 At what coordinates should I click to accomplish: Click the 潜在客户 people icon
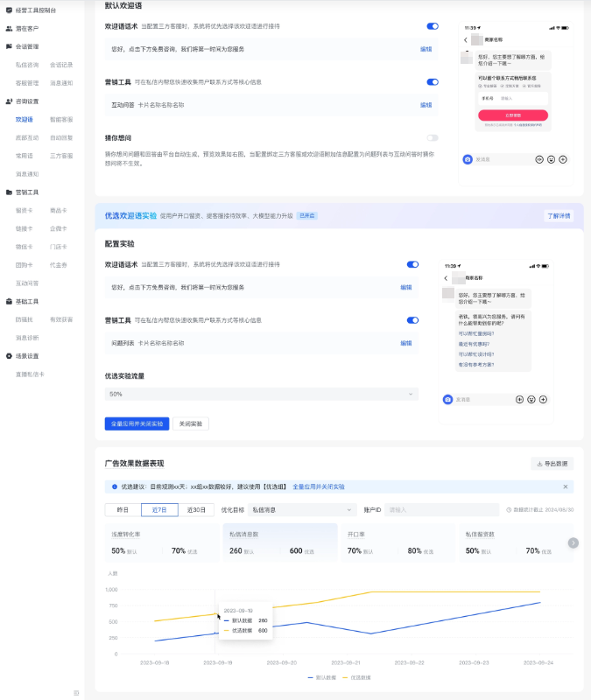(9, 28)
